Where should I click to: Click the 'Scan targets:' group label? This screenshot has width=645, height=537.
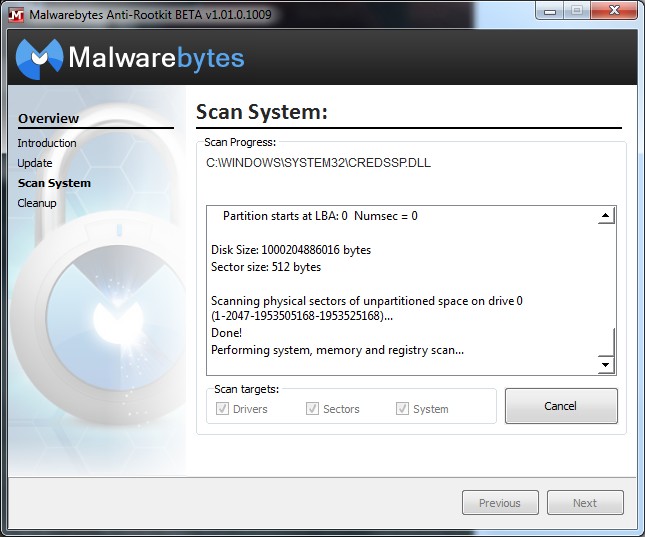coord(246,389)
